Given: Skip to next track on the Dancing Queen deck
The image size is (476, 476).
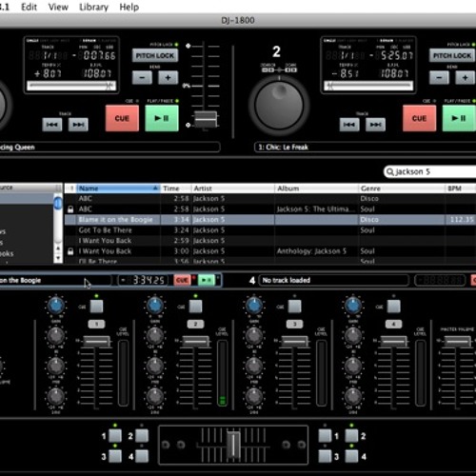Looking at the screenshot, I should click(x=78, y=125).
